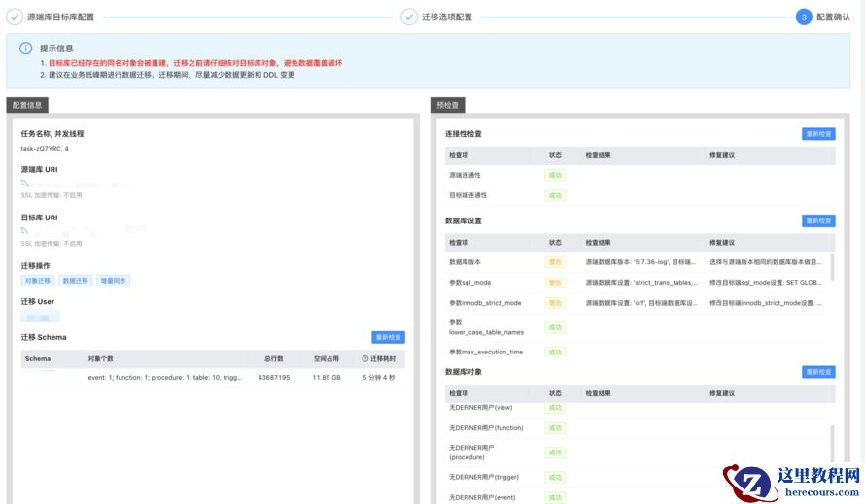
Task: Click the 目标库 URI link icon
Action: pos(24,231)
